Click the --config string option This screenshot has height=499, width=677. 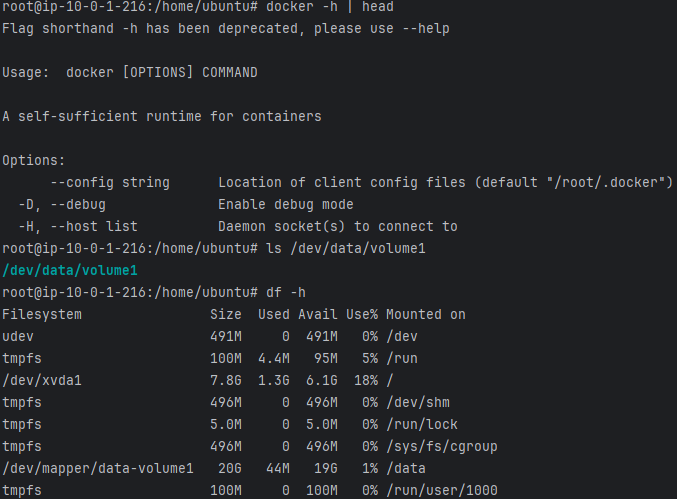tap(110, 183)
